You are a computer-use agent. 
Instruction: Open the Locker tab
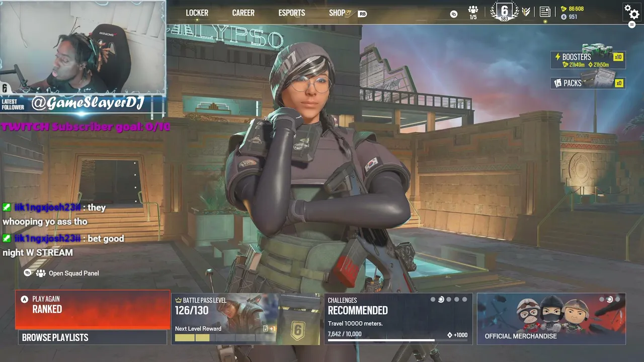(x=197, y=13)
